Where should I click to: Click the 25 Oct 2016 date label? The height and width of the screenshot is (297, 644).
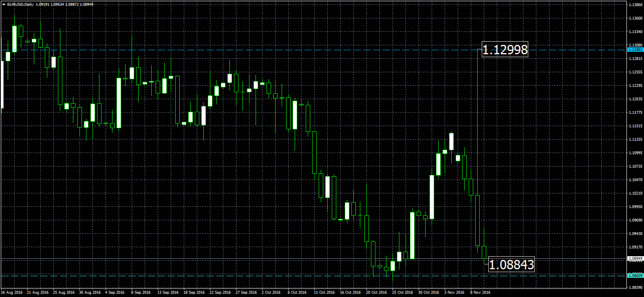402,293
